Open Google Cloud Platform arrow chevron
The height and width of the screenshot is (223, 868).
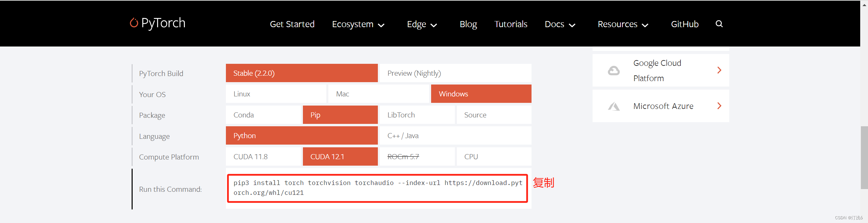(x=719, y=70)
